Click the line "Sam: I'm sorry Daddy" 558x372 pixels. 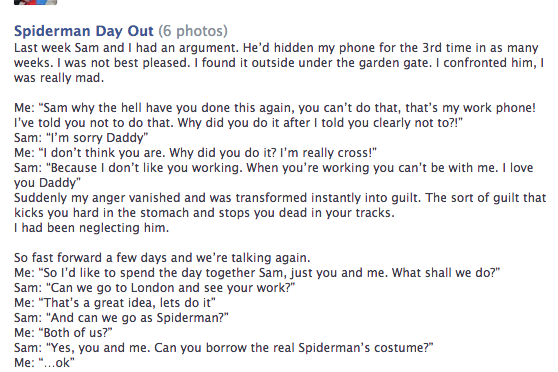[81, 138]
